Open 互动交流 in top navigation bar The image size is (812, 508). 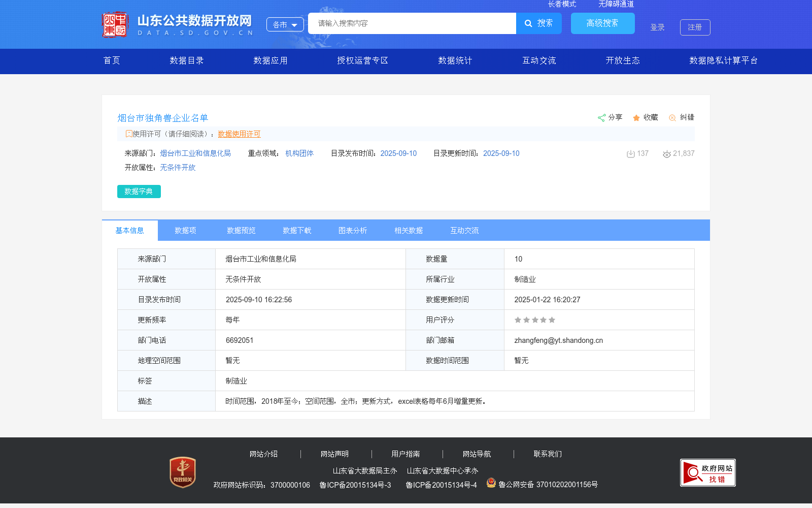point(539,60)
